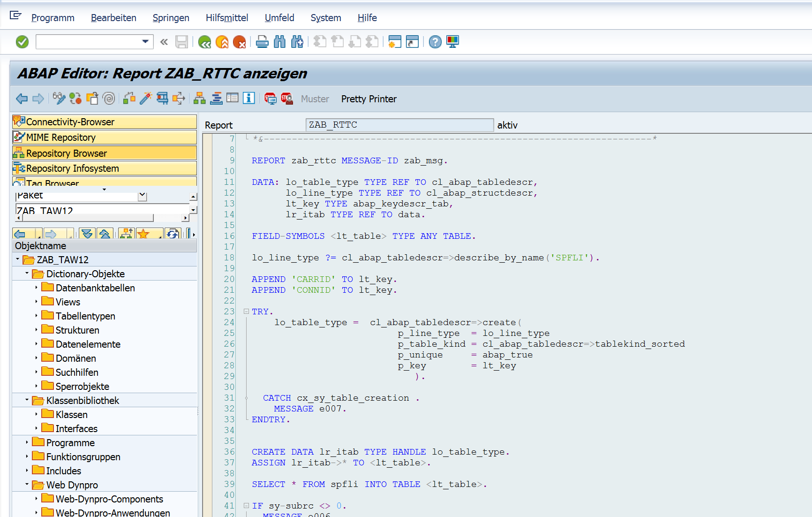Click the Where-Used List icon

(x=179, y=99)
